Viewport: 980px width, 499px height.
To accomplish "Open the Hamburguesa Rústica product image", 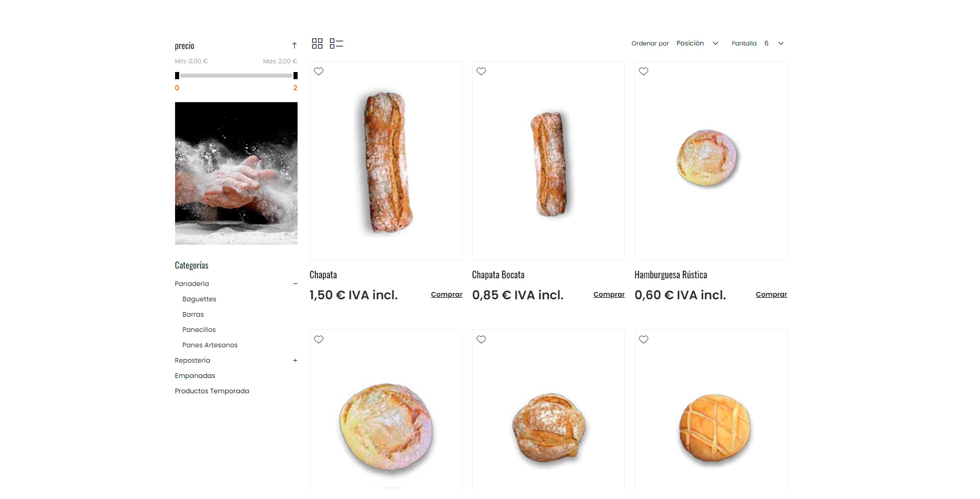I will pos(710,160).
